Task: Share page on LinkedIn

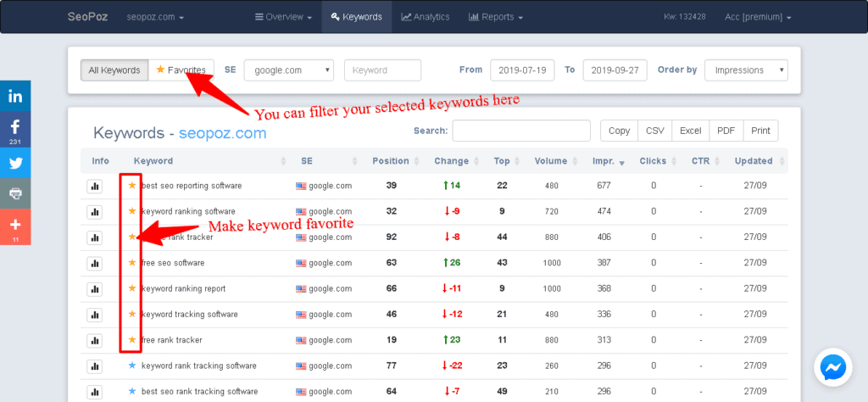Action: click(x=15, y=96)
